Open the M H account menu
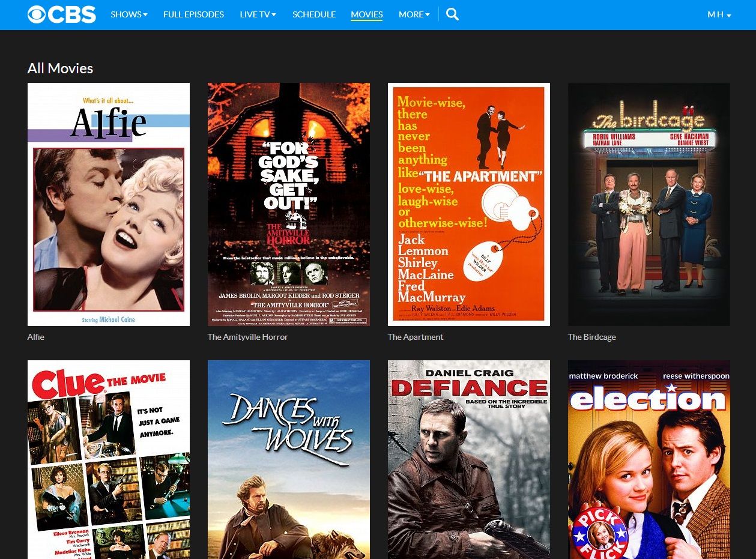756x559 pixels. point(719,14)
